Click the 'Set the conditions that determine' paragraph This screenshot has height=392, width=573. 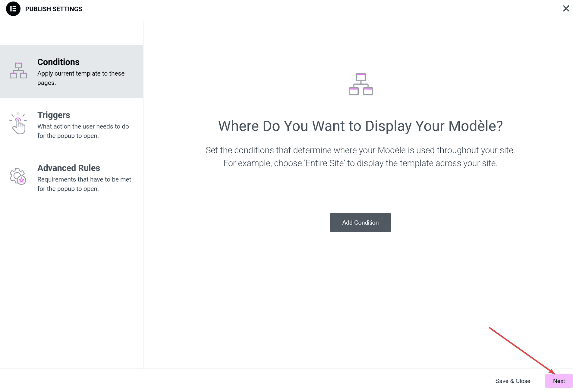click(360, 157)
